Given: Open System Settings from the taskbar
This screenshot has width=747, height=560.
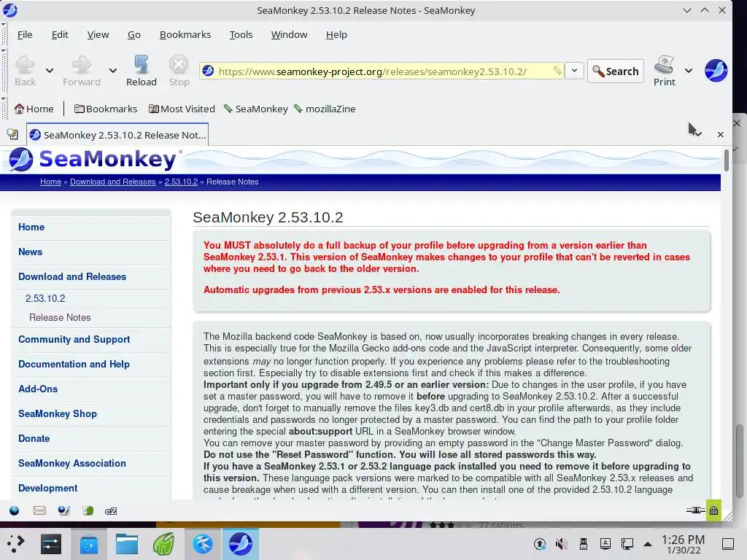Looking at the screenshot, I should pos(50,544).
